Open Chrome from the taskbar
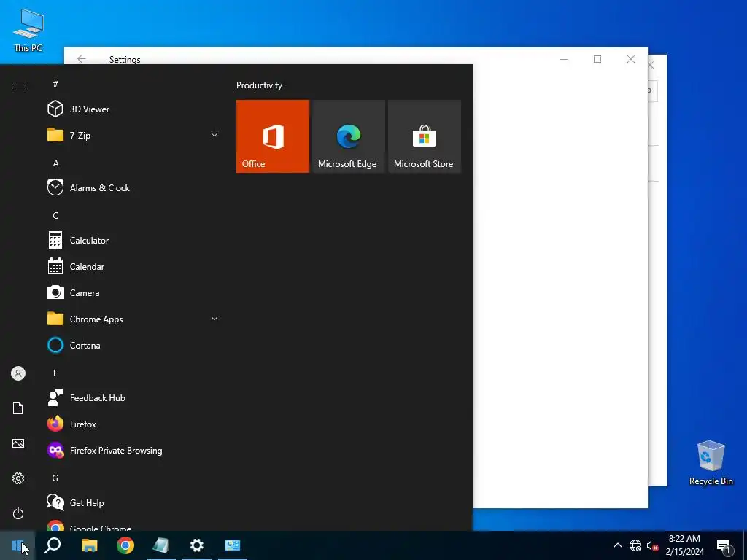Screen dimensions: 747x560 point(125,545)
